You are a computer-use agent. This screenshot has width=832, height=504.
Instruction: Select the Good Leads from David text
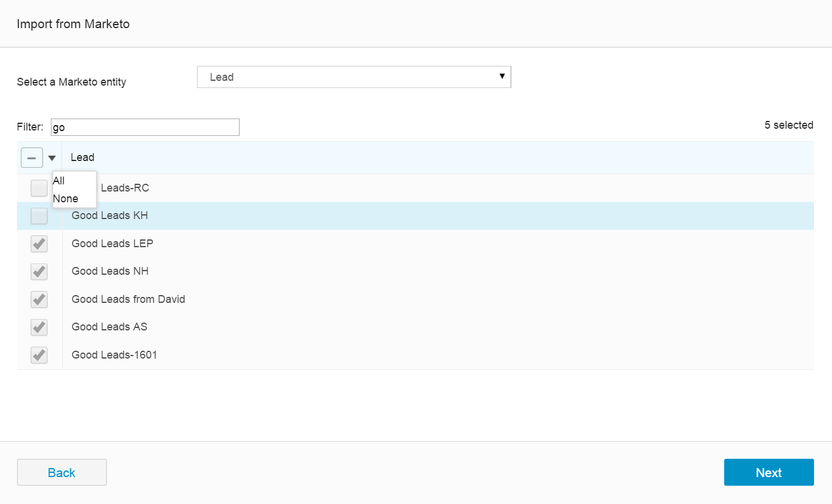click(128, 299)
